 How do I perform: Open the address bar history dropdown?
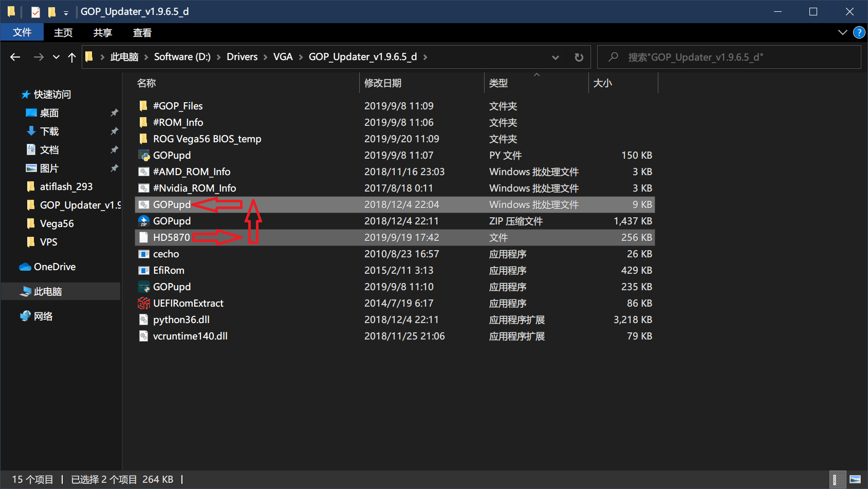[x=555, y=57]
